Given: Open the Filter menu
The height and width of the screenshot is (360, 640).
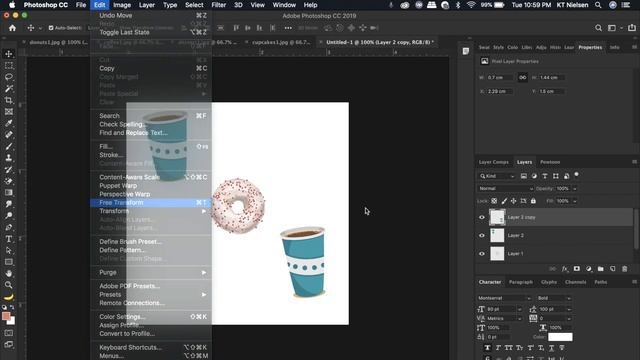Looking at the screenshot, I should coord(218,5).
